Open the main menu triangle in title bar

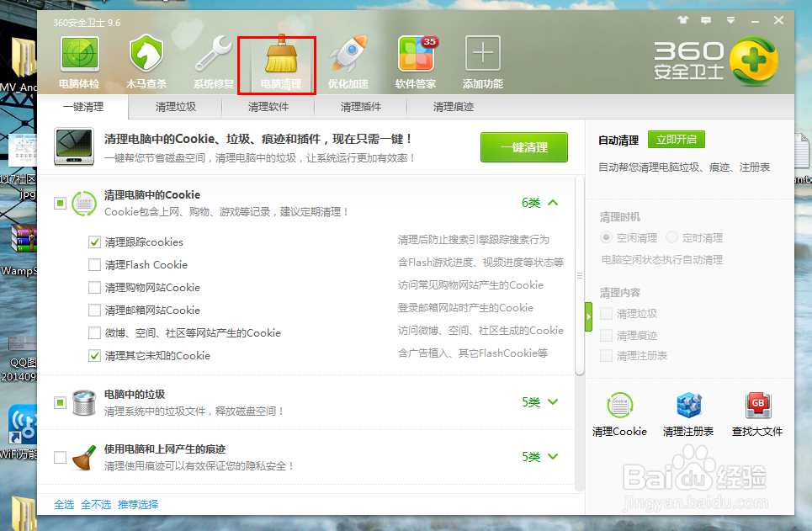(730, 20)
